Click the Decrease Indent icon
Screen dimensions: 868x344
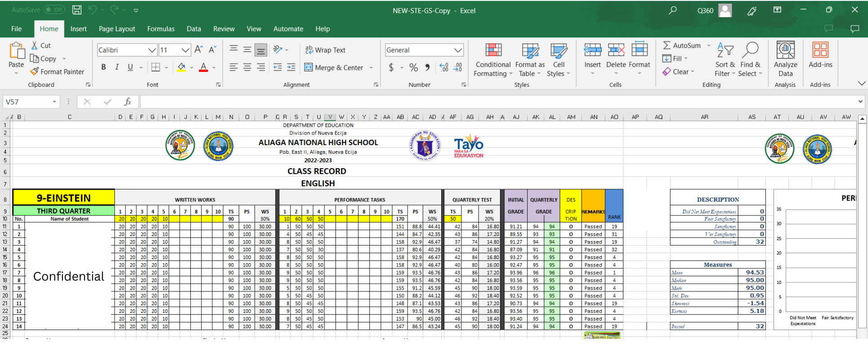tap(277, 67)
